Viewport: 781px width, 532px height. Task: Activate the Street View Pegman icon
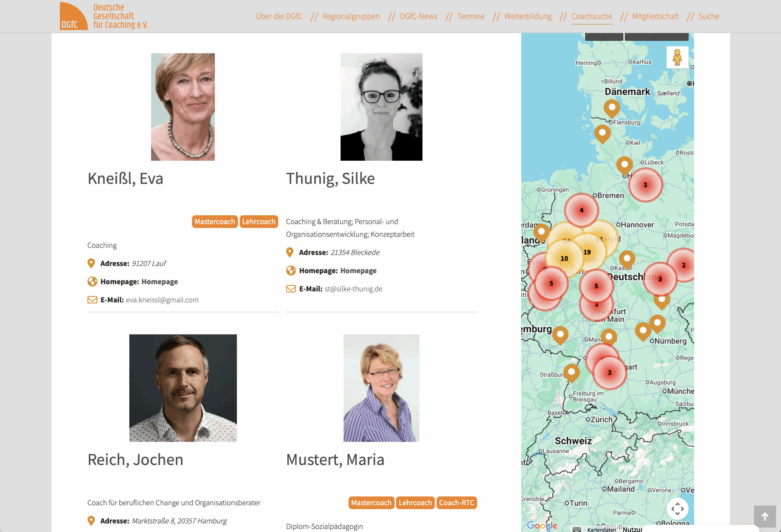pos(678,57)
